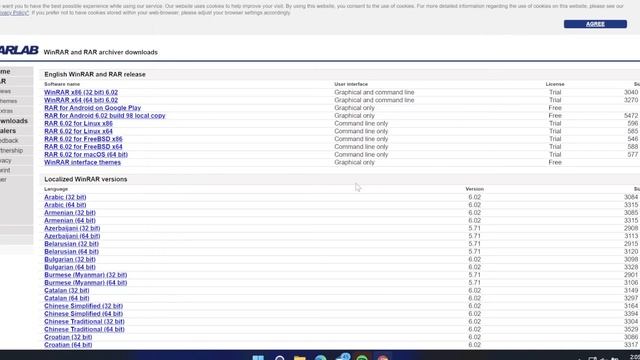The height and width of the screenshot is (360, 640).
Task: Download Burmese (Myanmar) (64 bit) WinRAR
Action: pos(85,282)
